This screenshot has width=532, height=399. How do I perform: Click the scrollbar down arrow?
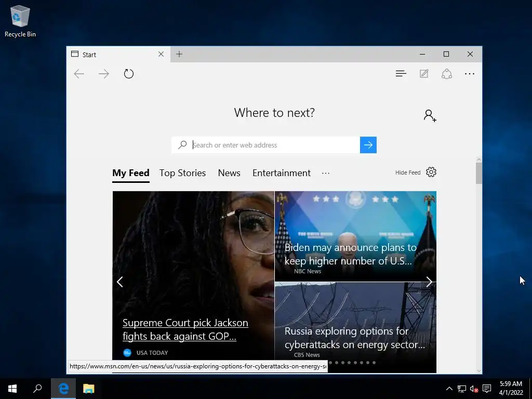point(478,371)
